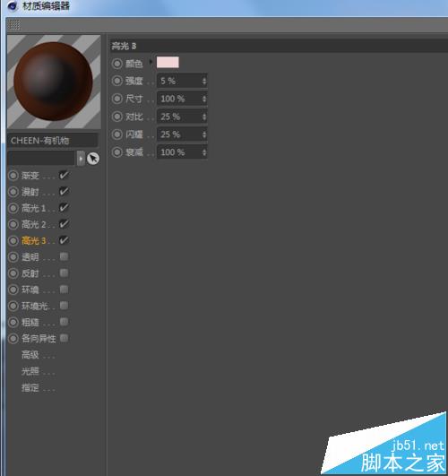Viewport: 448px width, 476px height.
Task: Click the grip dots icon on the toolbar
Action: tap(14, 25)
